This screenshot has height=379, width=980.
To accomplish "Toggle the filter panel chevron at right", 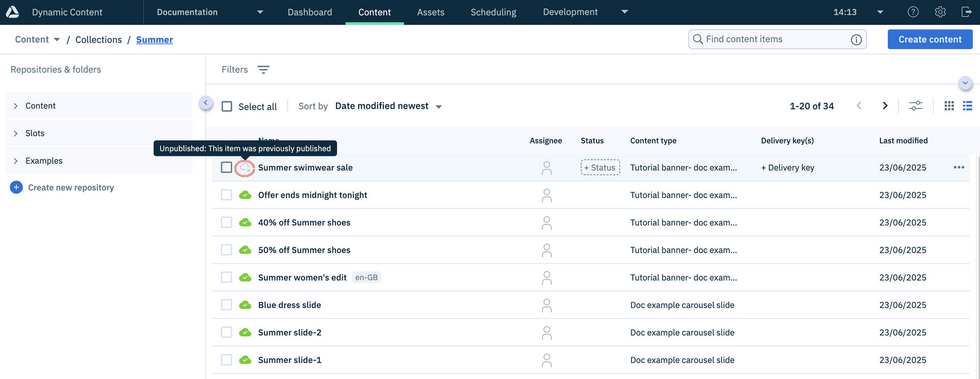I will pyautogui.click(x=965, y=83).
